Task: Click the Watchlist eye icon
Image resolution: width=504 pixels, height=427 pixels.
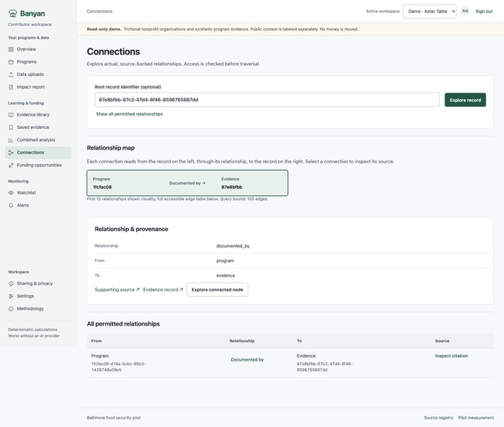Action: 11,193
